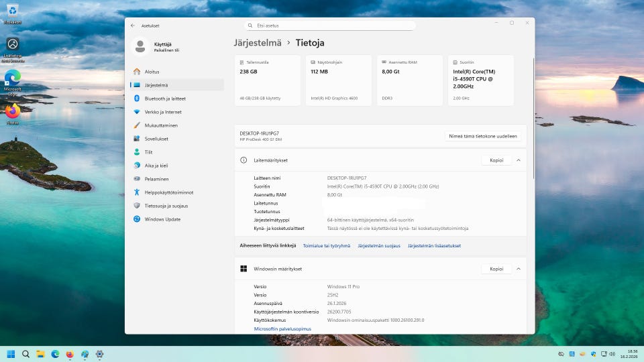Select Aloitus in the sidebar

coord(152,72)
